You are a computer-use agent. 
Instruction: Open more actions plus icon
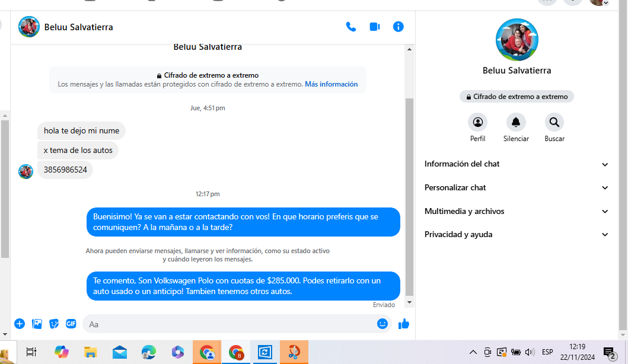tap(20, 324)
